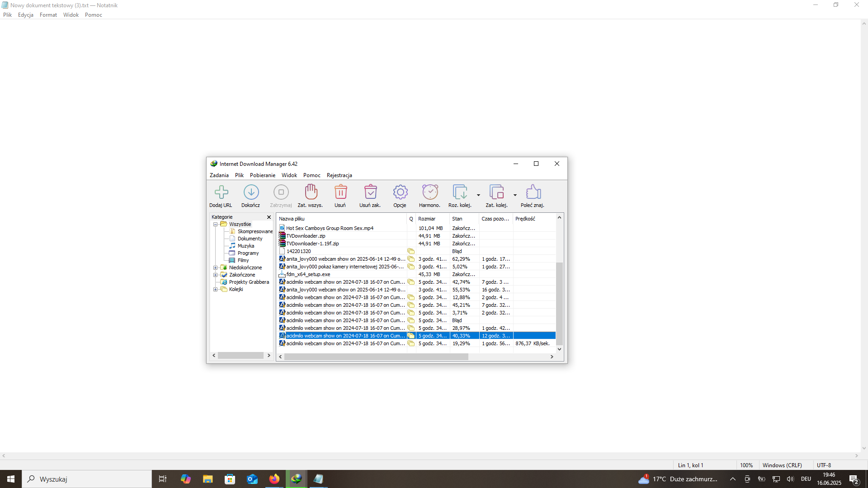This screenshot has width=868, height=488.
Task: Click the Dodaj URL plus icon
Action: coord(221,192)
